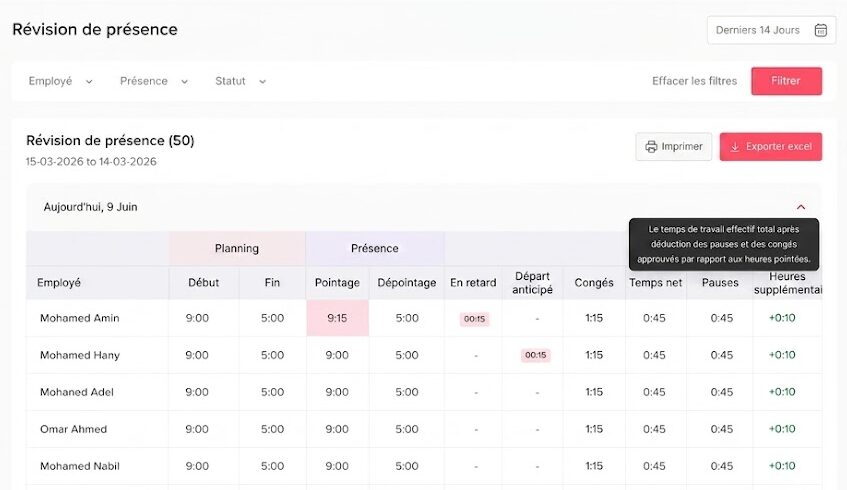The image size is (847, 490).
Task: Click the Temps net column header
Action: tap(655, 283)
